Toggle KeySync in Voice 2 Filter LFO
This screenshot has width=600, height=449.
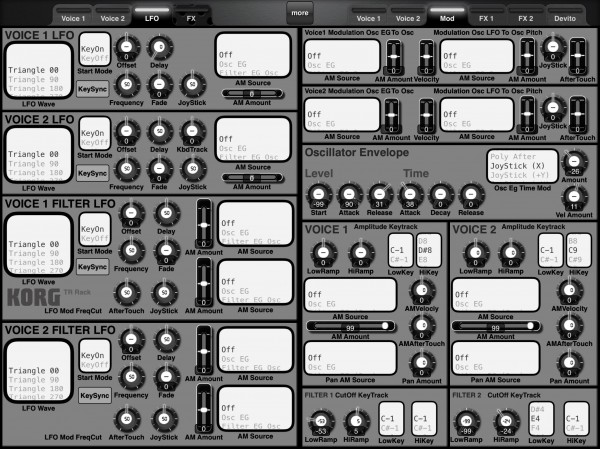point(95,395)
